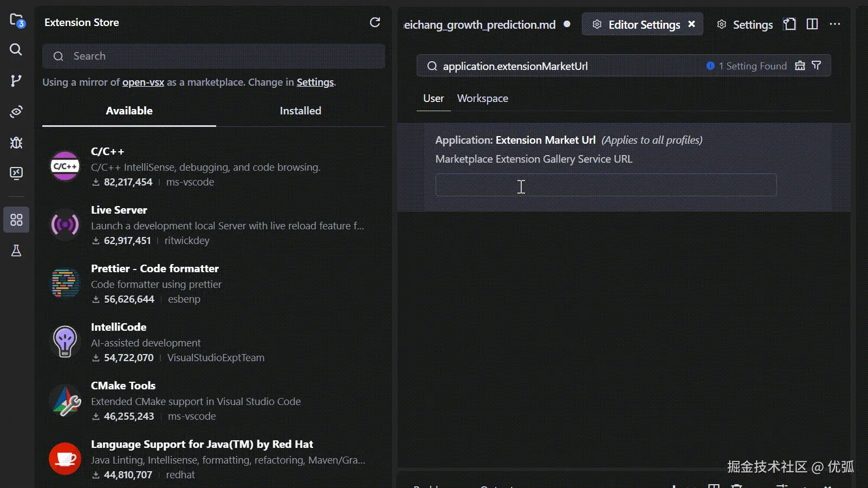Click the Settings link in marketplace notice
Viewport: 868px width, 488px height.
pyautogui.click(x=315, y=82)
